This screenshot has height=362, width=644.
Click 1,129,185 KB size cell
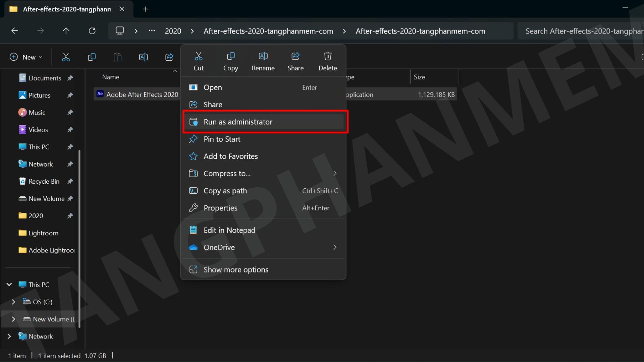436,95
